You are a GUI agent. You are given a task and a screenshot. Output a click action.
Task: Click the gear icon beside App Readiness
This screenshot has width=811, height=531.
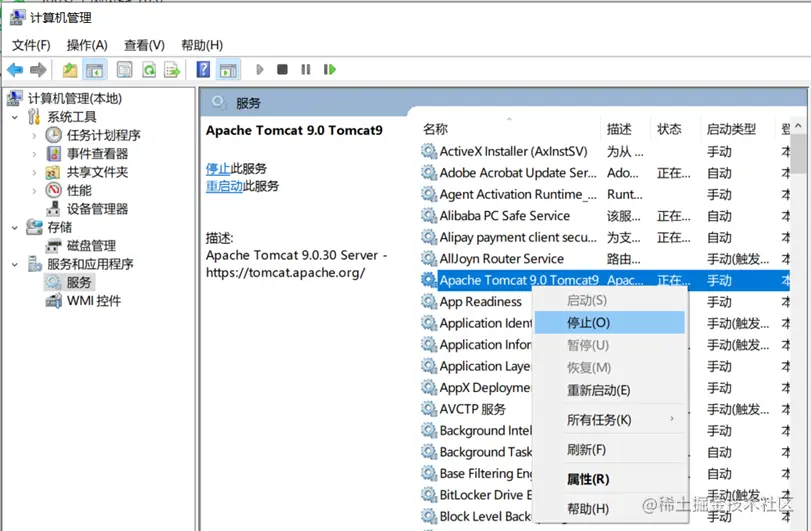point(429,301)
